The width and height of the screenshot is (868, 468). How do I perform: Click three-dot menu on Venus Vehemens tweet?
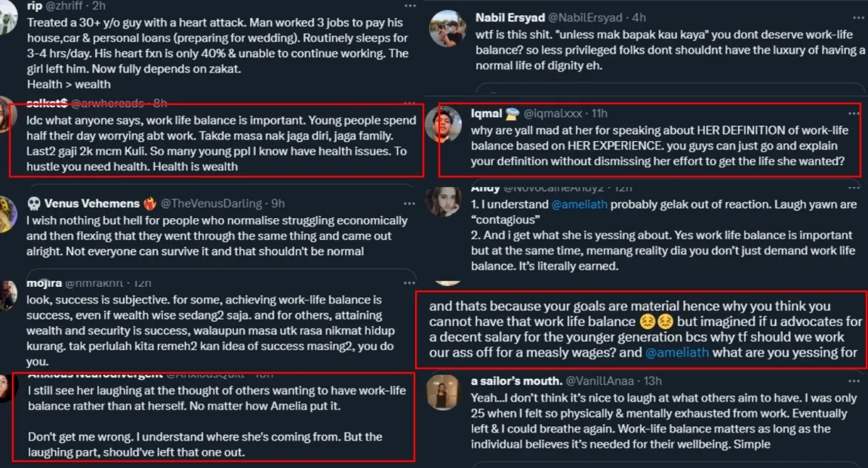(410, 204)
